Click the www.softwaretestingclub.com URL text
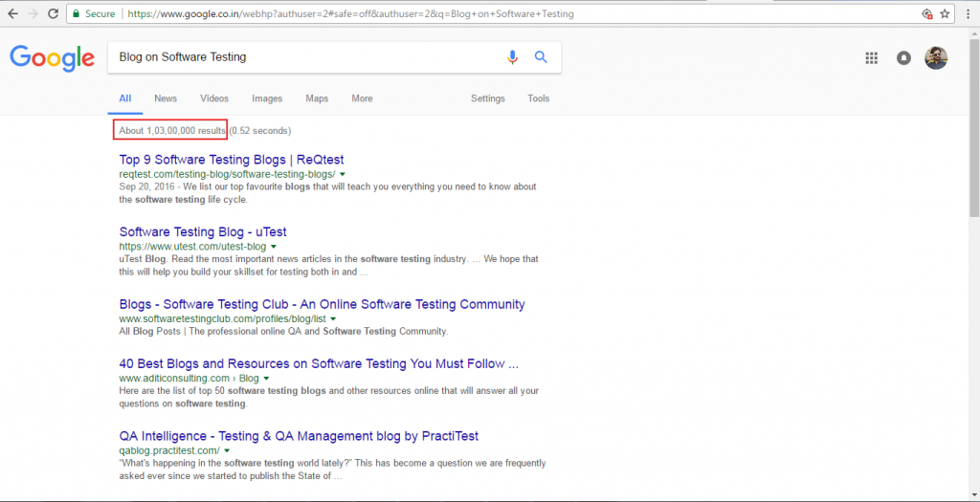The image size is (980, 502). (x=222, y=319)
